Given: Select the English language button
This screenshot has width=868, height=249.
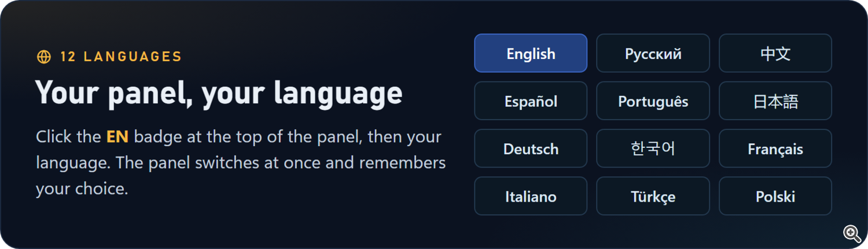Looking at the screenshot, I should pyautogui.click(x=531, y=53).
